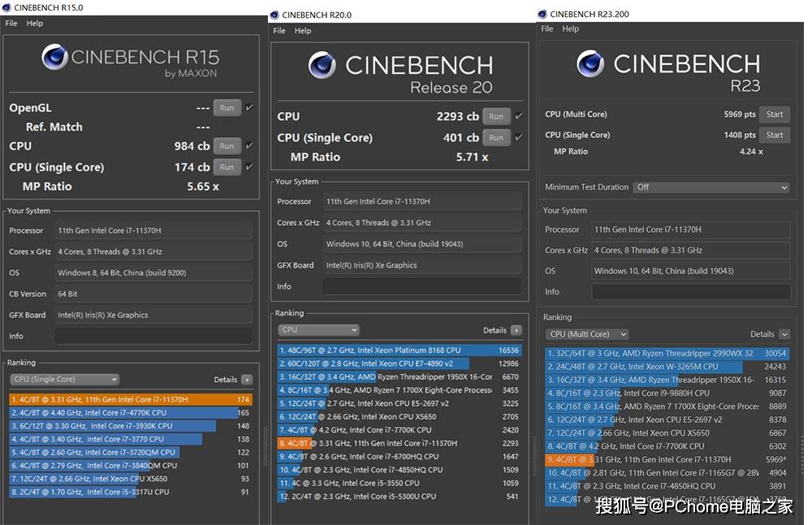Expand ranking Details arrow in R15

tap(247, 380)
